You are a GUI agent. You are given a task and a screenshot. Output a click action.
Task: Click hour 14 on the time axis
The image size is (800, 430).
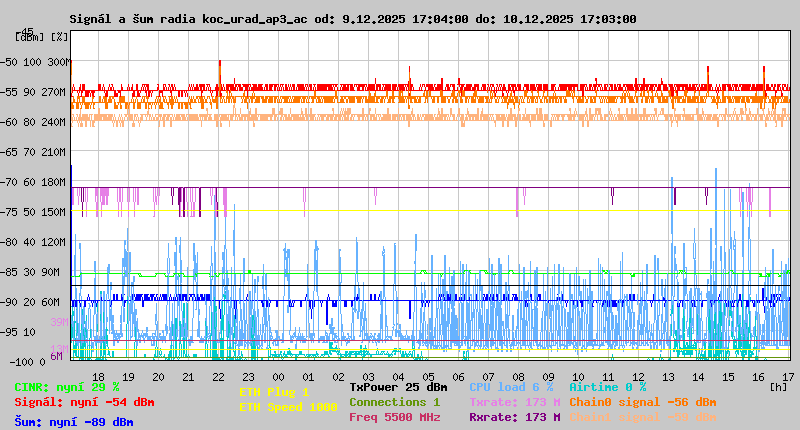pos(699,377)
